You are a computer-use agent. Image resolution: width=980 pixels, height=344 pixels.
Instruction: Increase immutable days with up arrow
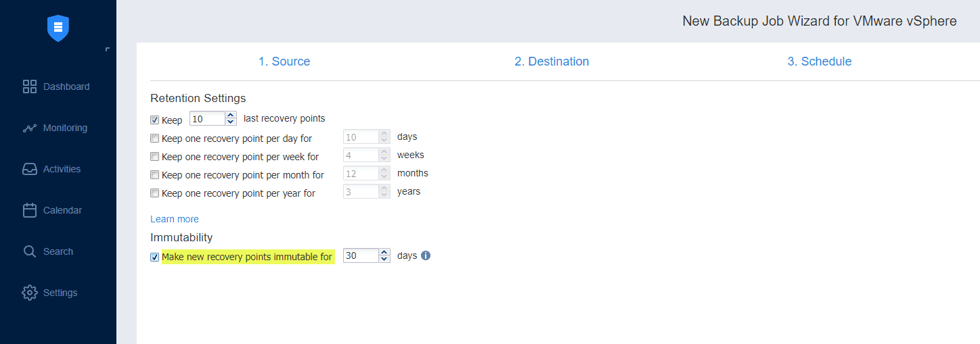(x=384, y=252)
